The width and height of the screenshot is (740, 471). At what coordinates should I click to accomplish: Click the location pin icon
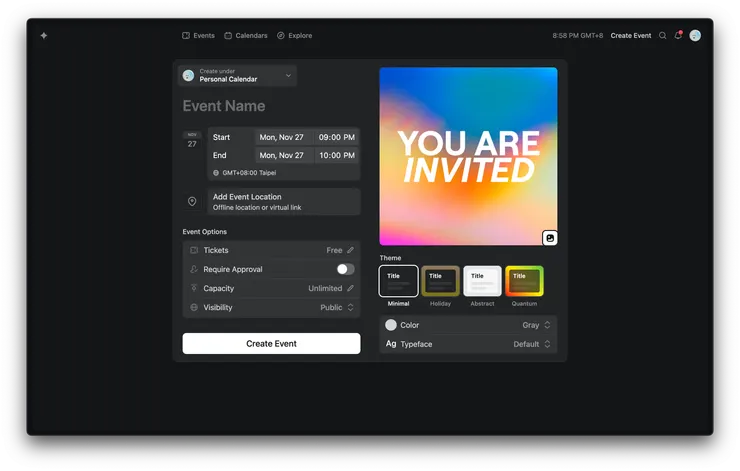pyautogui.click(x=192, y=202)
